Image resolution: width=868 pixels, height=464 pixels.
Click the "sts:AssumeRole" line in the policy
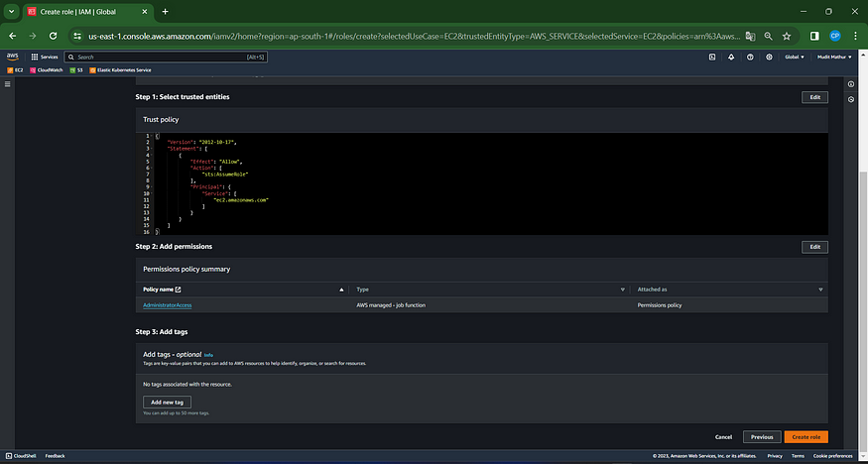(225, 174)
